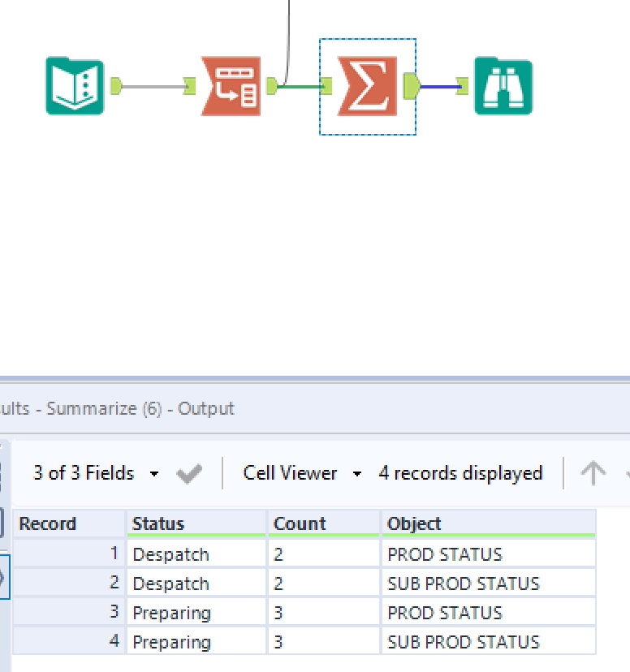
Task: Click the grey checkmark apply icon
Action: [189, 474]
